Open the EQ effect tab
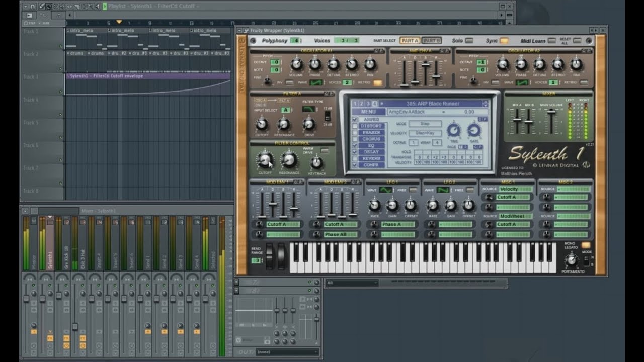This screenshot has height=362, width=644. (372, 146)
